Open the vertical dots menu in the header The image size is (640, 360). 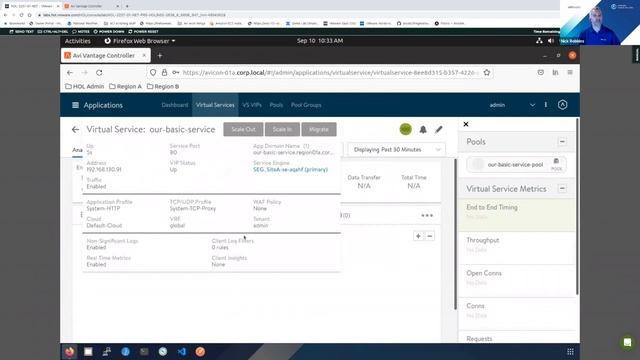[x=546, y=105]
